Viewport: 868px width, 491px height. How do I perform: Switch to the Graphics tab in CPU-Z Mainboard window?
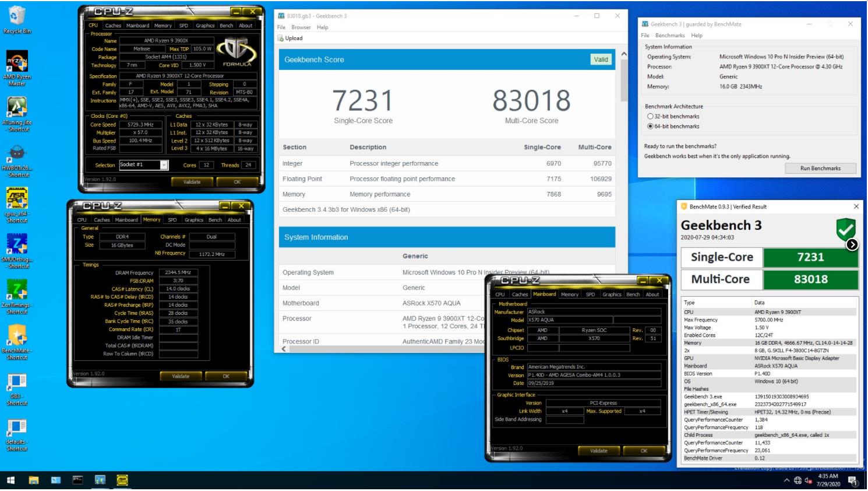[x=612, y=294]
